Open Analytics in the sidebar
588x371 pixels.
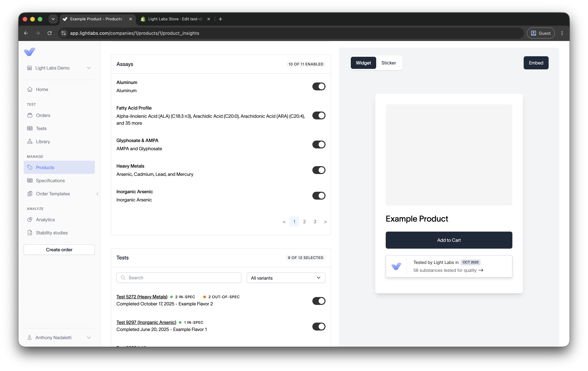(x=59, y=220)
